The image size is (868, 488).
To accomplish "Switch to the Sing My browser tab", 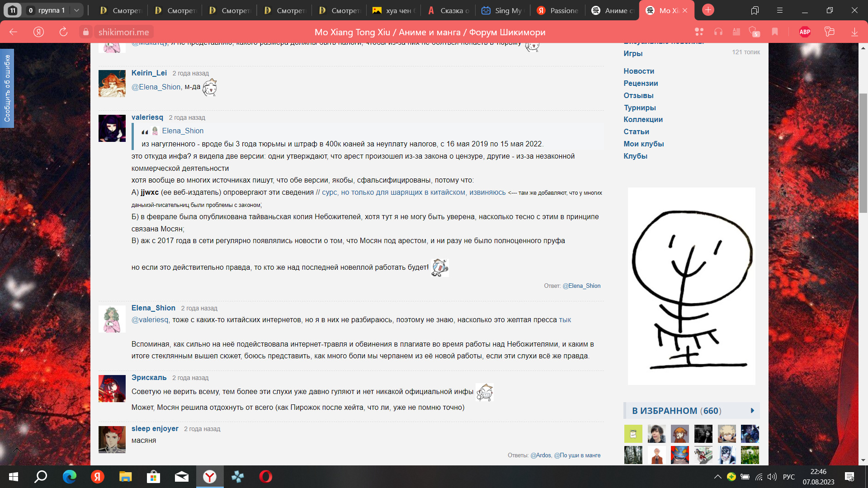I will [501, 10].
